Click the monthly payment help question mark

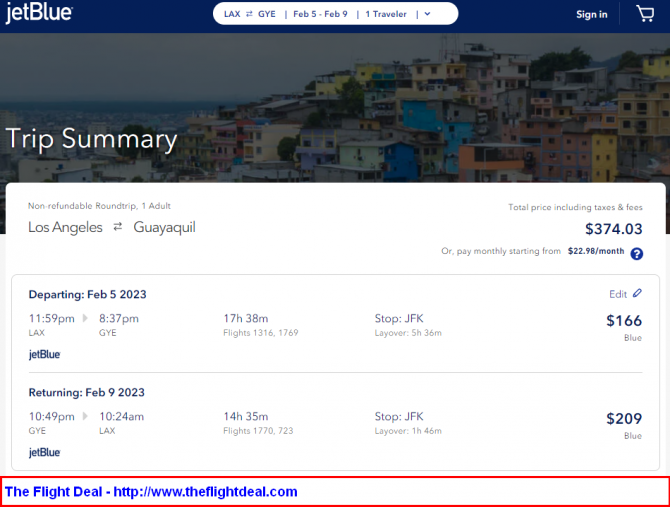tap(636, 254)
